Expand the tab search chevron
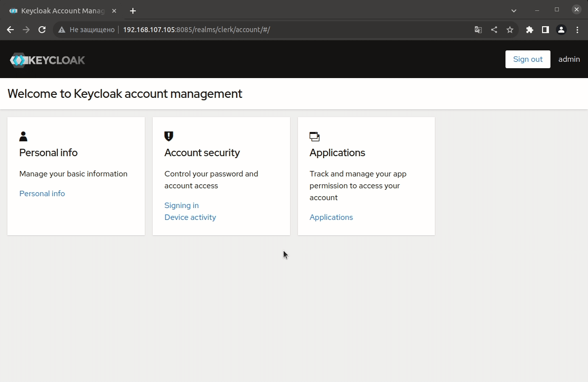This screenshot has height=382, width=588. (x=514, y=10)
